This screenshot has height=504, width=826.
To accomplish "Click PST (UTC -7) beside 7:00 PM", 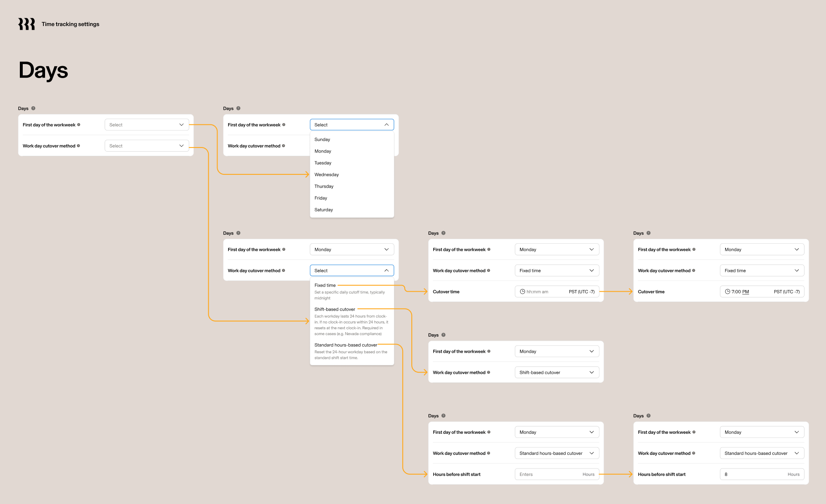I will 787,292.
